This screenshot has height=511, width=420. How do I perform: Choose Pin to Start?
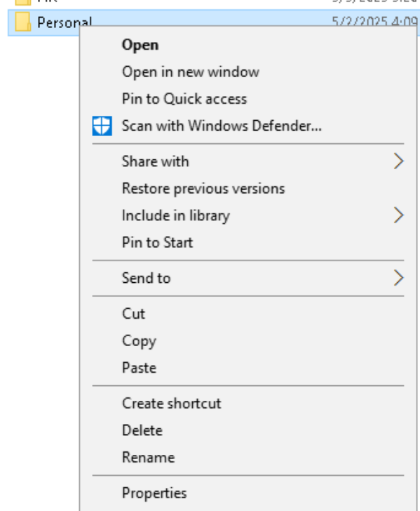pyautogui.click(x=158, y=242)
